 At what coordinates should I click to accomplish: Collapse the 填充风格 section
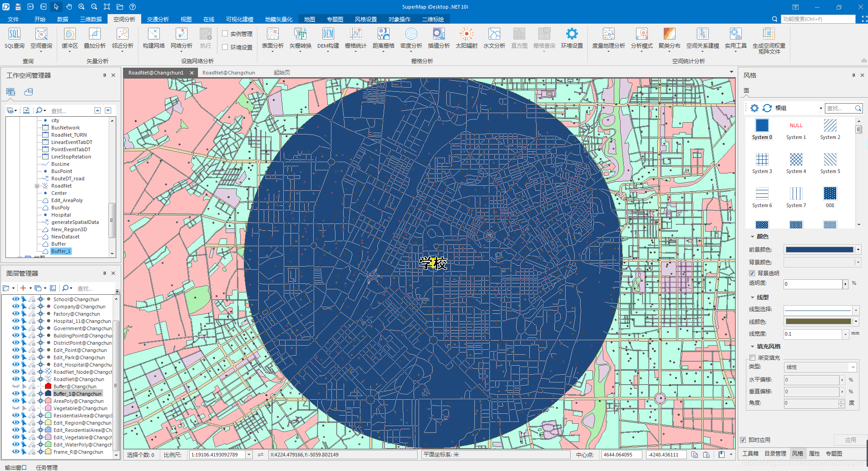752,347
